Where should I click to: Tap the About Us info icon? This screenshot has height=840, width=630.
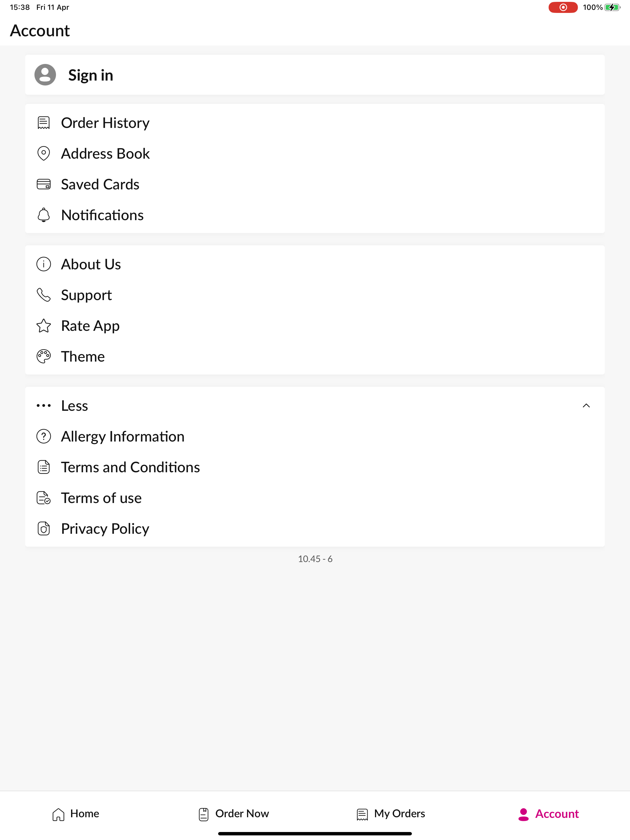pos(44,264)
